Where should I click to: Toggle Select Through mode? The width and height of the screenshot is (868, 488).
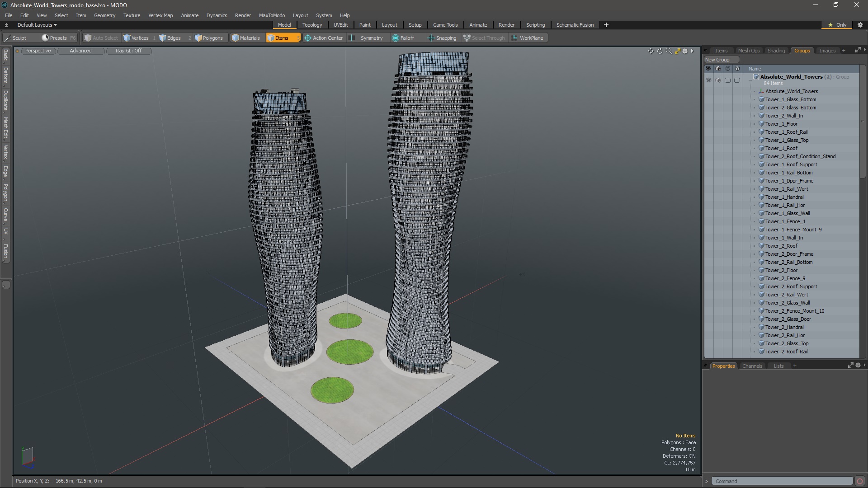tap(484, 38)
